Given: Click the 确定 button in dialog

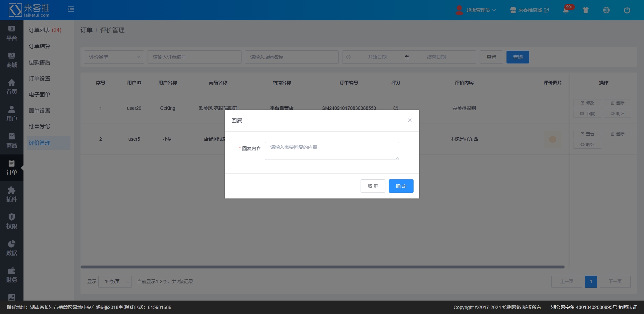Looking at the screenshot, I should [x=401, y=186].
